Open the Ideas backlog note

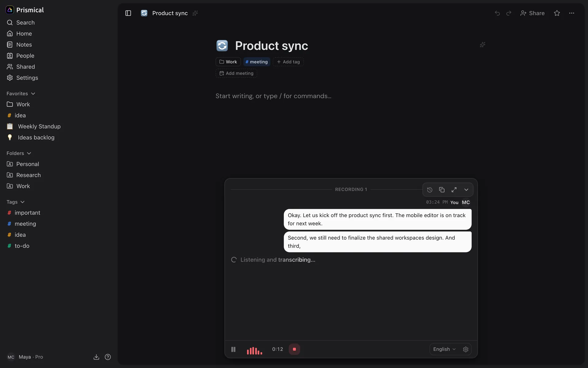pos(58,138)
